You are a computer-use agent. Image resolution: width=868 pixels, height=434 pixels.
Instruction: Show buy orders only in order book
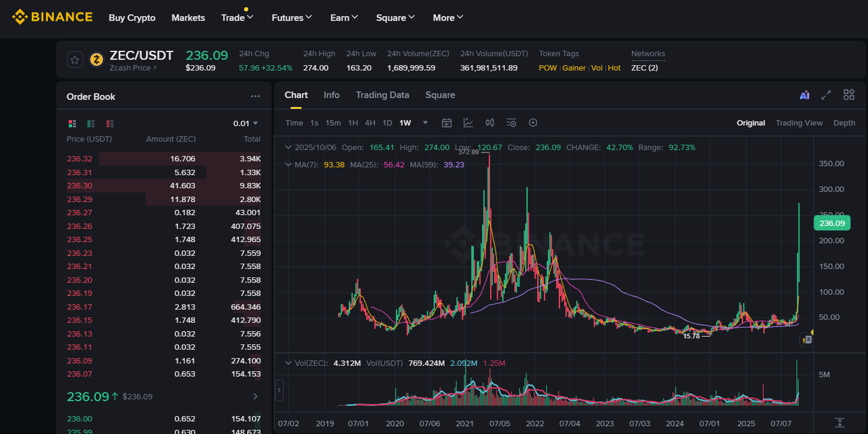tap(91, 124)
